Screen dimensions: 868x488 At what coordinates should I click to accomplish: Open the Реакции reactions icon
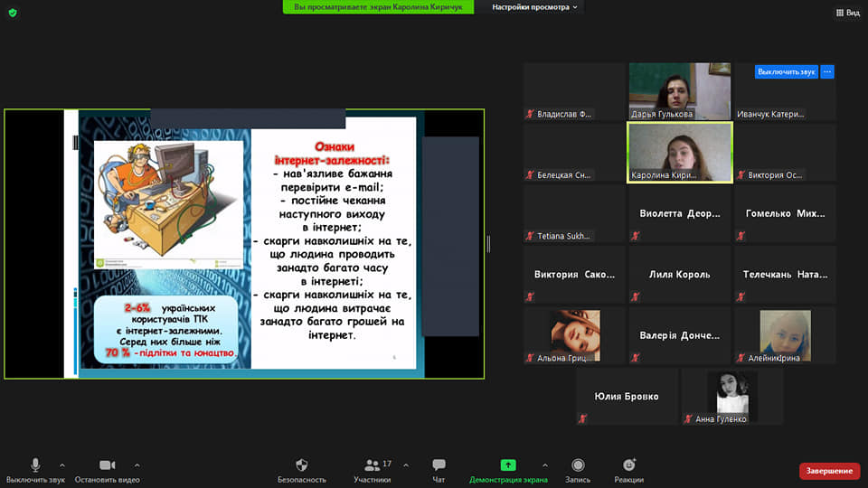tap(628, 465)
